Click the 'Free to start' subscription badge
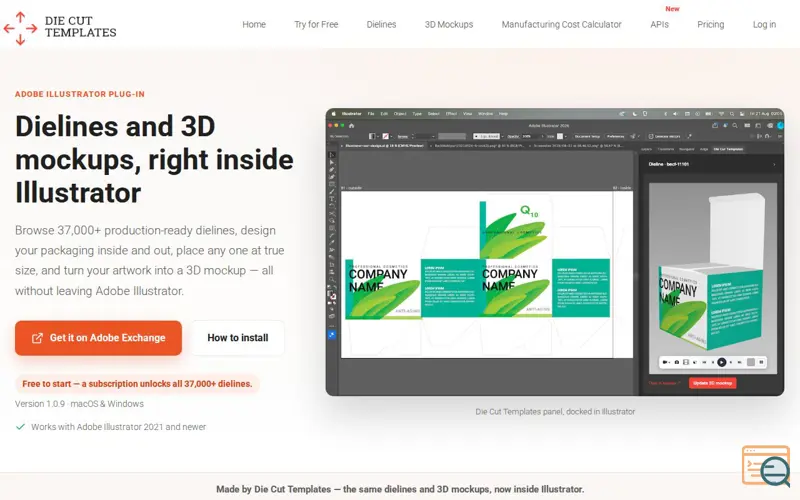This screenshot has width=800, height=500. click(x=137, y=384)
